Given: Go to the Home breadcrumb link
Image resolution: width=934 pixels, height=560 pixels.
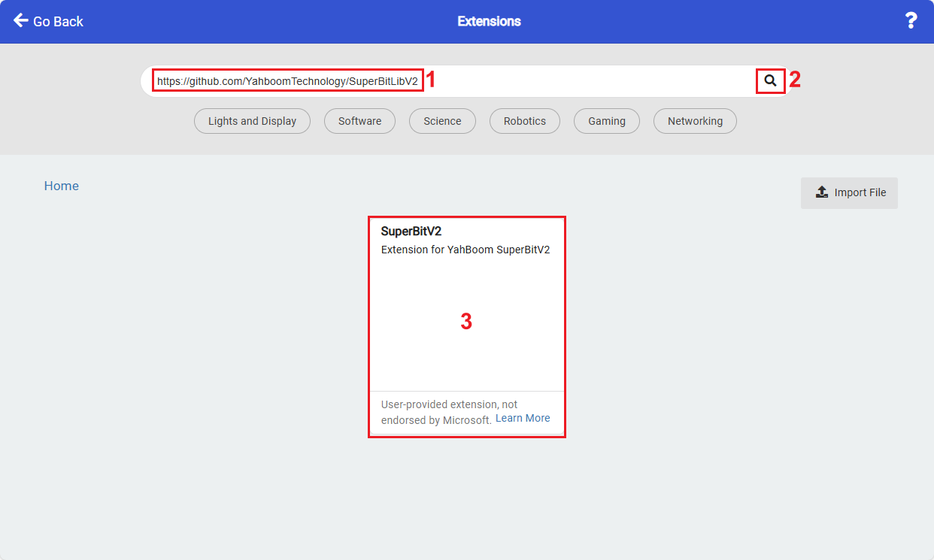Looking at the screenshot, I should (62, 186).
